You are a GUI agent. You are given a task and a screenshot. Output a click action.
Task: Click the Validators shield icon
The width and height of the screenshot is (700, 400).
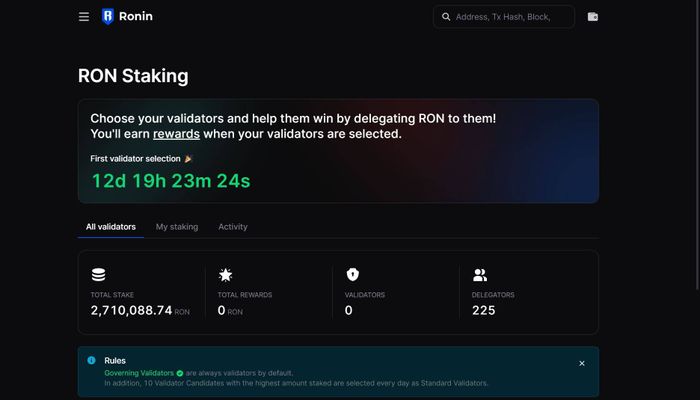[353, 275]
